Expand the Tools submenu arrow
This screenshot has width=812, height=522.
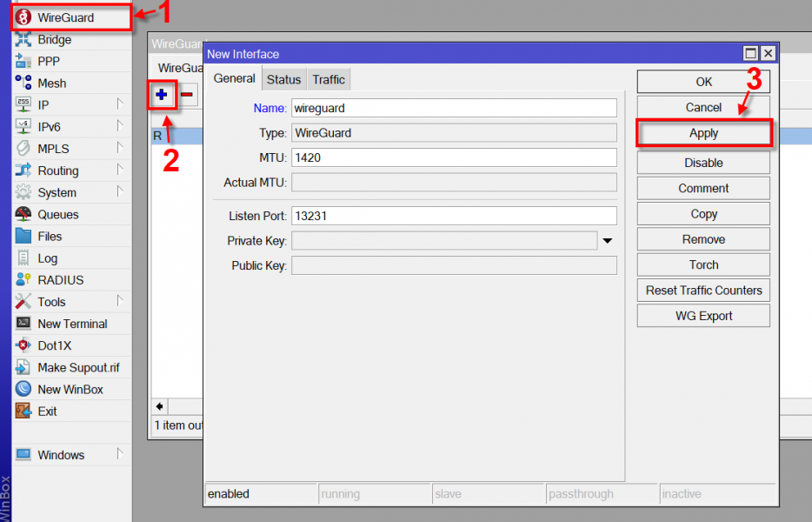120,301
